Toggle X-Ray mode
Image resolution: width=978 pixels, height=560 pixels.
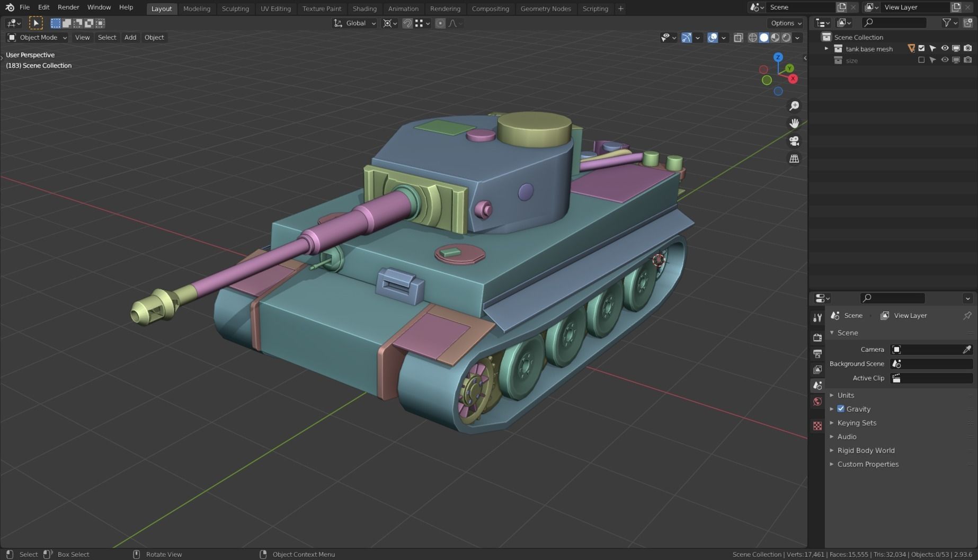(738, 38)
